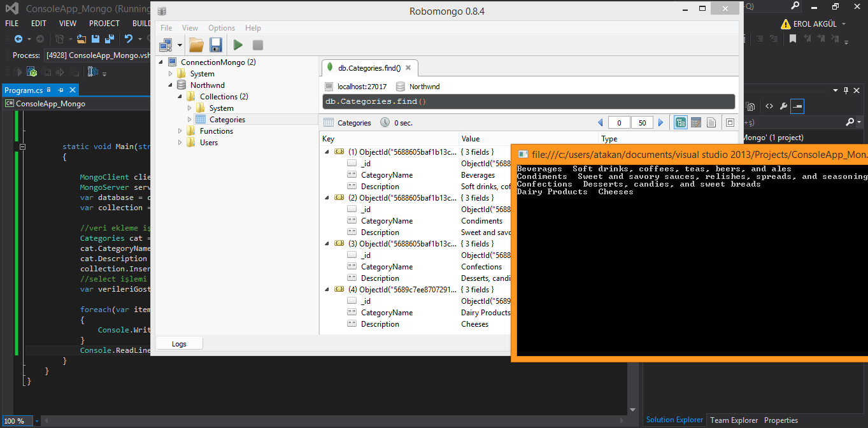Click the Robomongo Connect icon
The width and height of the screenshot is (868, 428).
pyautogui.click(x=166, y=45)
